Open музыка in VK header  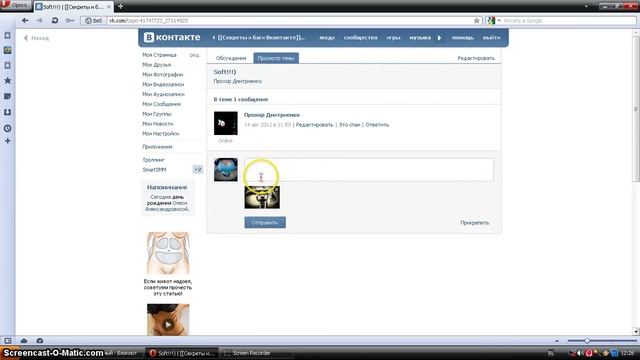[420, 38]
